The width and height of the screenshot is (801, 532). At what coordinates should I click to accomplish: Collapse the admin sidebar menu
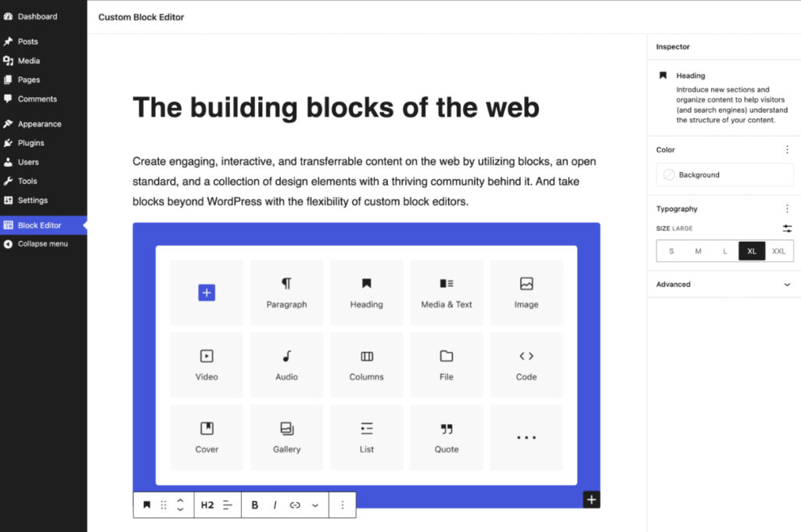(x=38, y=243)
